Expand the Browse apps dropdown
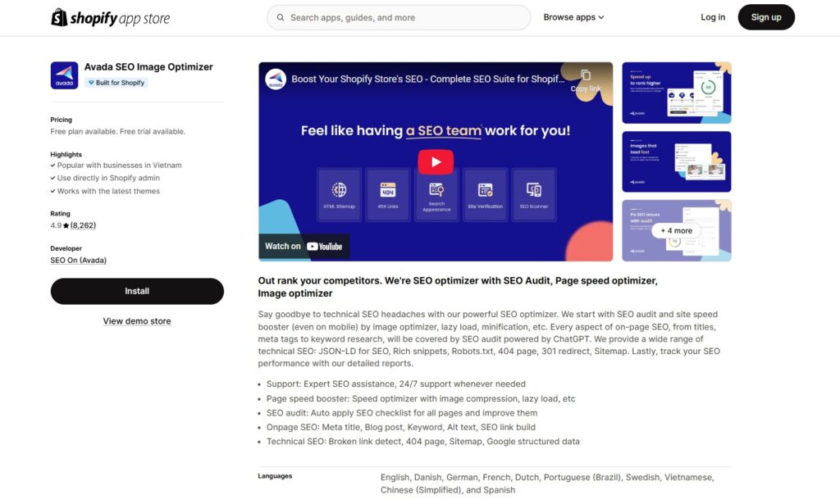Image resolution: width=840 pixels, height=504 pixels. 573,17
